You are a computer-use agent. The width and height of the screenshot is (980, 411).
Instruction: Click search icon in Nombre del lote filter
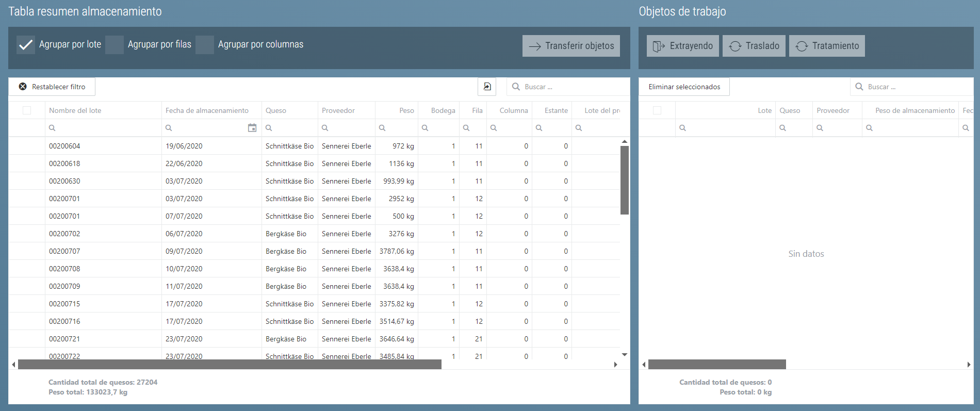[x=52, y=128]
